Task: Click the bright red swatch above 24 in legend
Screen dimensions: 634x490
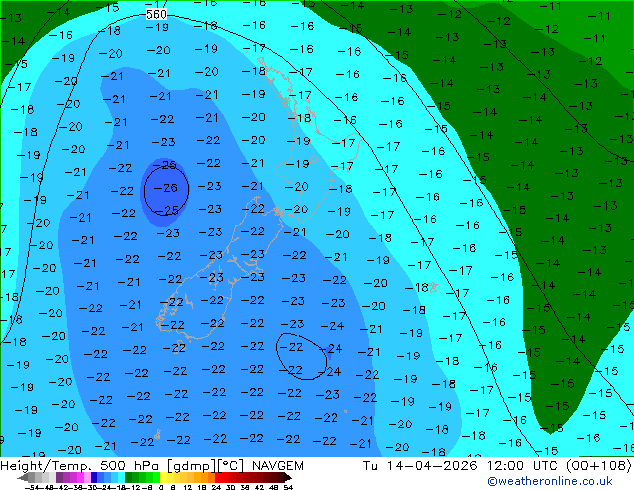Action: tap(219, 478)
